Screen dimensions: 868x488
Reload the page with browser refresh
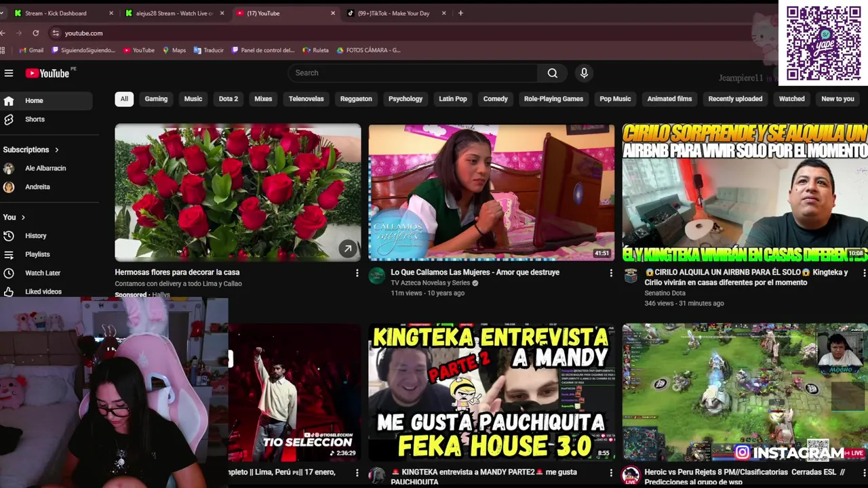click(x=35, y=33)
